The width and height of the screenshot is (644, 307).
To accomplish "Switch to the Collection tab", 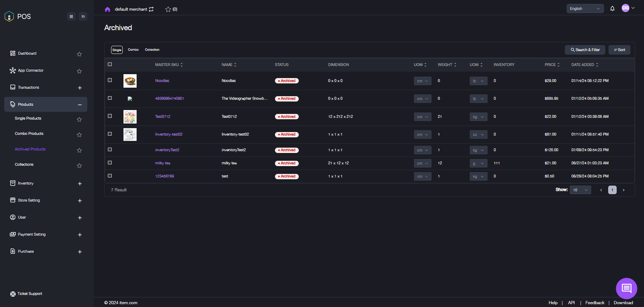I will (x=152, y=50).
